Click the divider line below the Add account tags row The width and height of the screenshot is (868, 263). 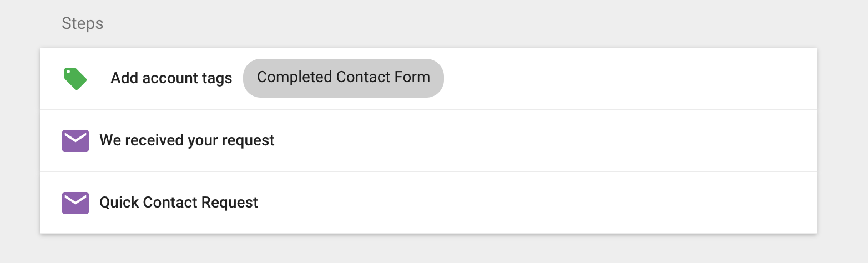click(428, 109)
